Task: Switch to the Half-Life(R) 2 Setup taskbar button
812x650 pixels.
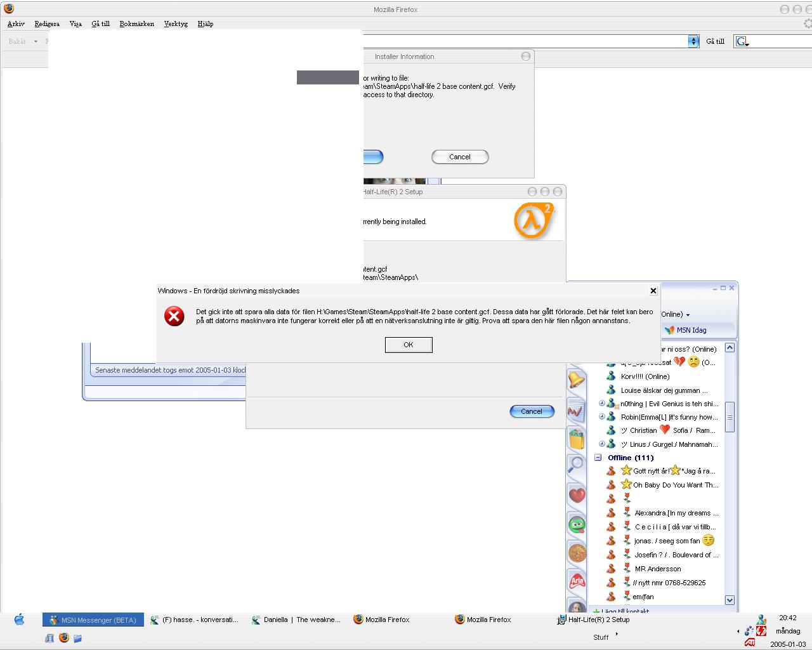Action: click(x=594, y=620)
